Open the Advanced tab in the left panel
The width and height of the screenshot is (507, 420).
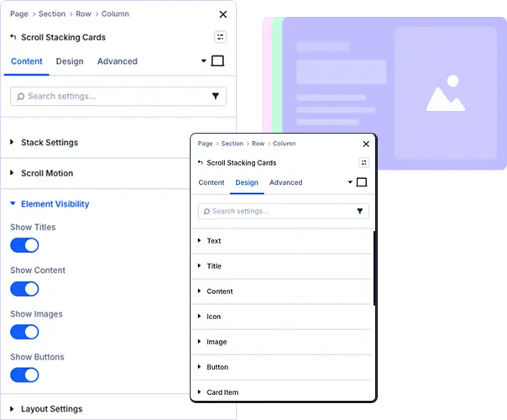(x=117, y=61)
